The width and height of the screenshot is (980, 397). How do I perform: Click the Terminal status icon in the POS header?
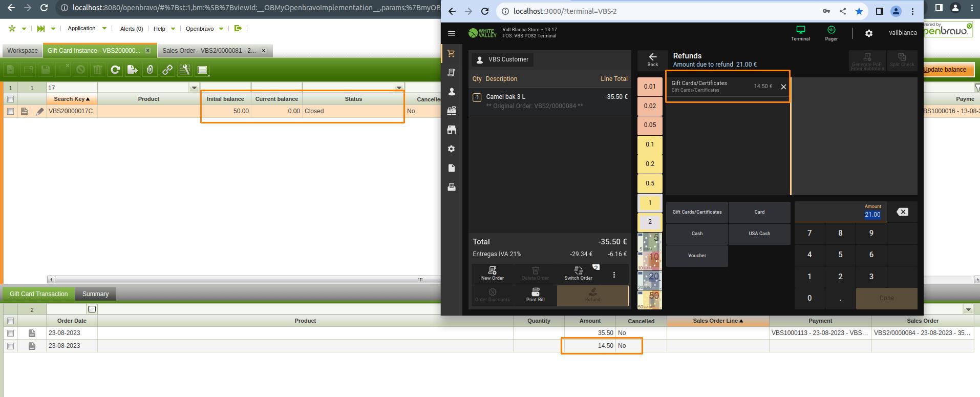point(800,33)
